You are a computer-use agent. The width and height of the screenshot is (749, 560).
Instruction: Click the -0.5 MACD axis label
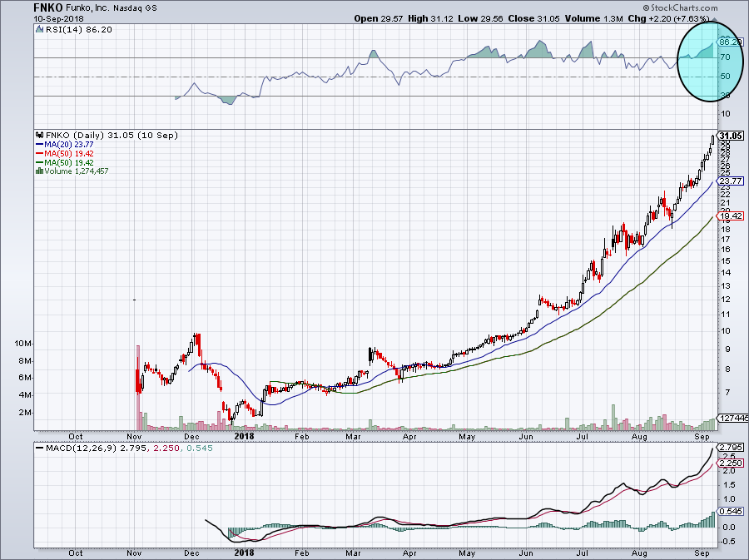pos(728,542)
